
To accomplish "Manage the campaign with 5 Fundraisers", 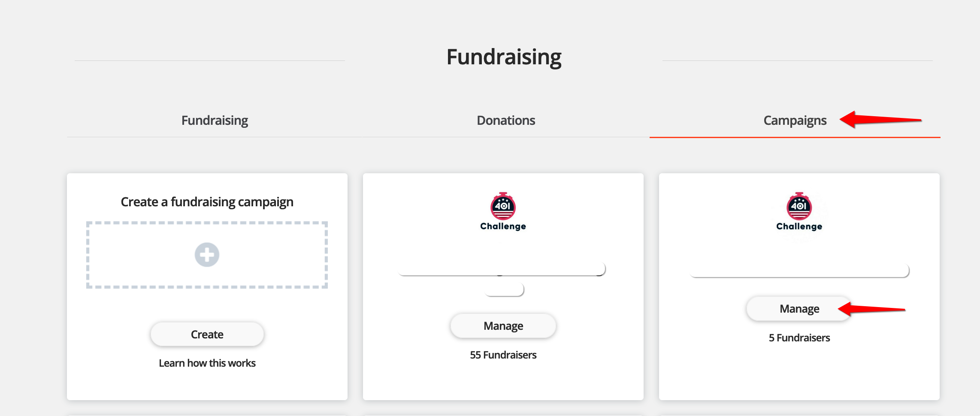I will (x=799, y=309).
